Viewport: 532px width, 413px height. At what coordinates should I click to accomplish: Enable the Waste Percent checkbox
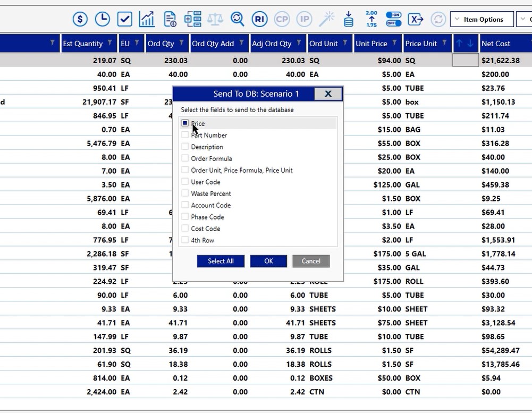click(x=185, y=193)
